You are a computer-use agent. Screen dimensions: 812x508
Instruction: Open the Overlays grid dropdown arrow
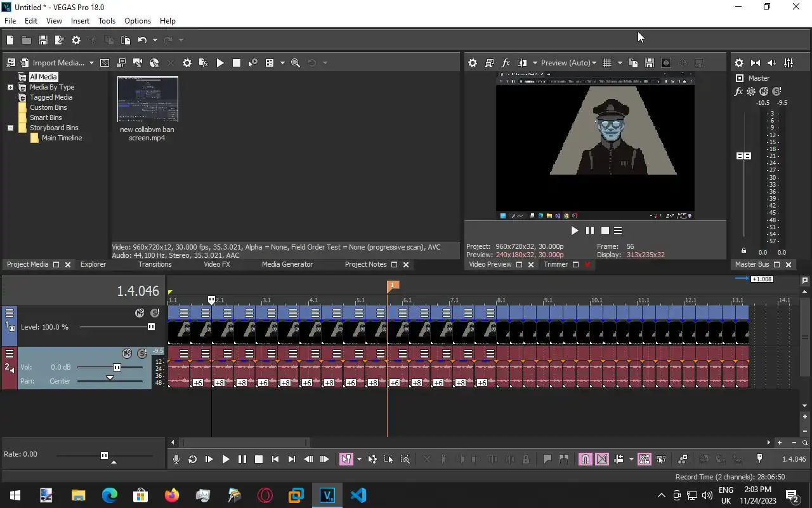tap(619, 63)
